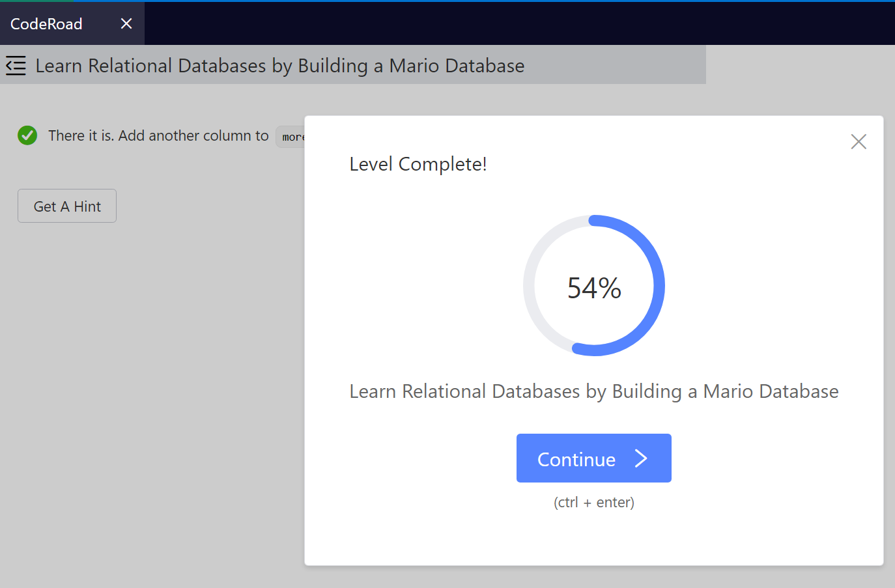Click the tutorial title header bar
The height and width of the screenshot is (588, 895).
280,65
